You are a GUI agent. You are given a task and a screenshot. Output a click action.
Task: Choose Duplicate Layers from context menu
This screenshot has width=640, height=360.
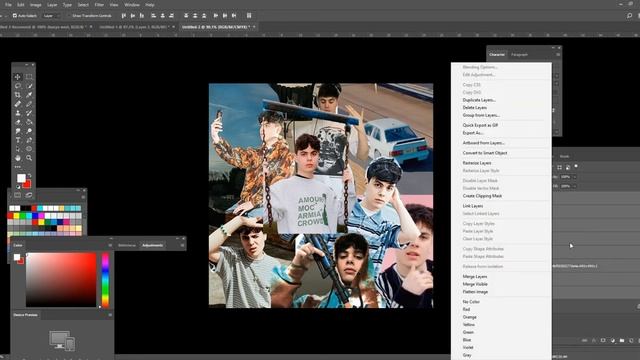pyautogui.click(x=479, y=100)
